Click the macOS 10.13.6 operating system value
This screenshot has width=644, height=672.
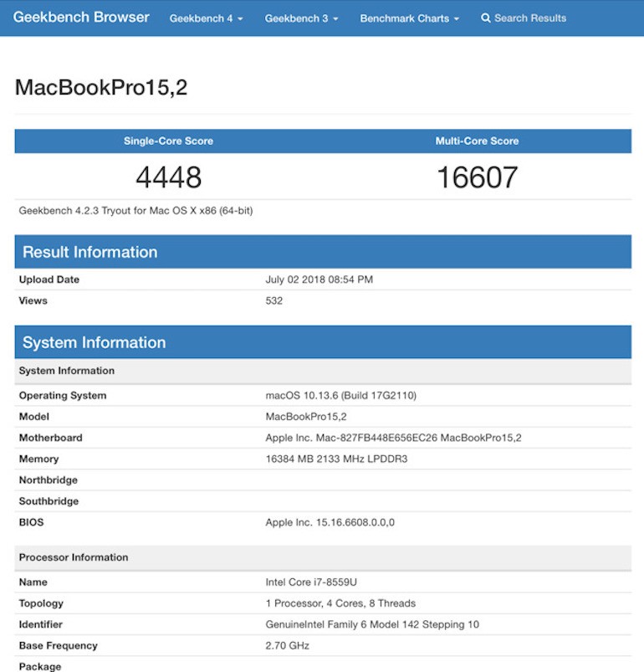[x=340, y=396]
